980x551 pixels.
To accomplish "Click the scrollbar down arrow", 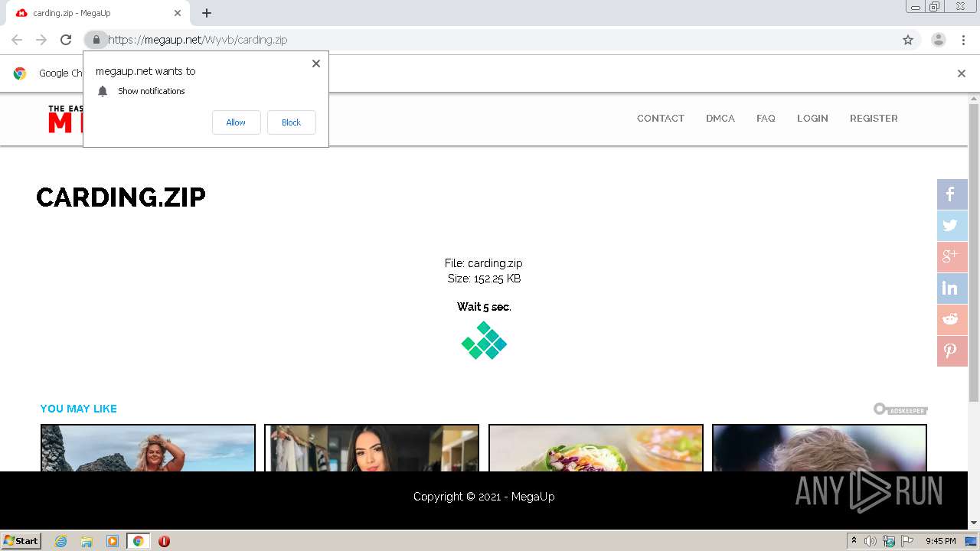I will tap(974, 523).
